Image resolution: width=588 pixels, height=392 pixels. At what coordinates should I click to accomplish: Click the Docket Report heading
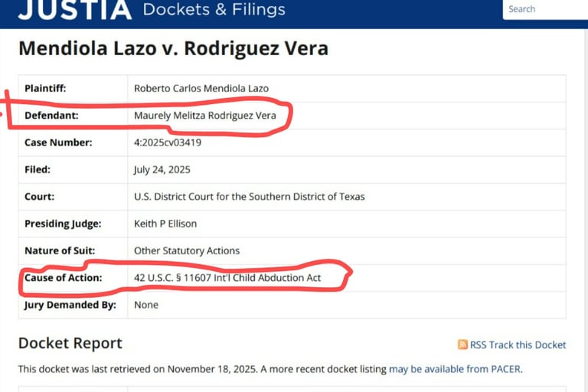[70, 343]
